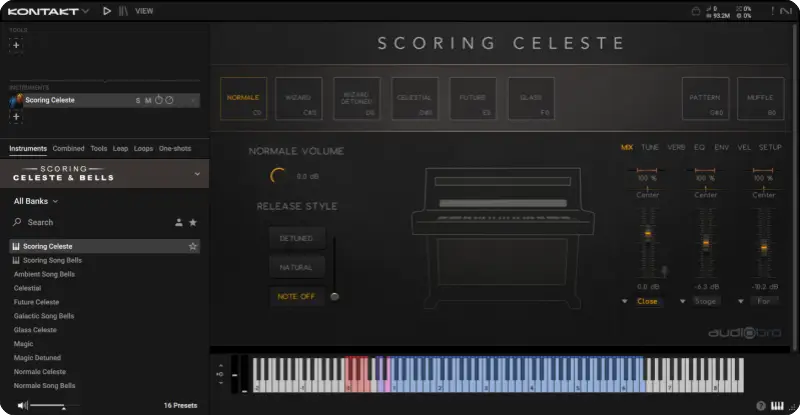The image size is (800, 415).
Task: Click the microphone icon beside Close fader
Action: pyautogui.click(x=664, y=271)
